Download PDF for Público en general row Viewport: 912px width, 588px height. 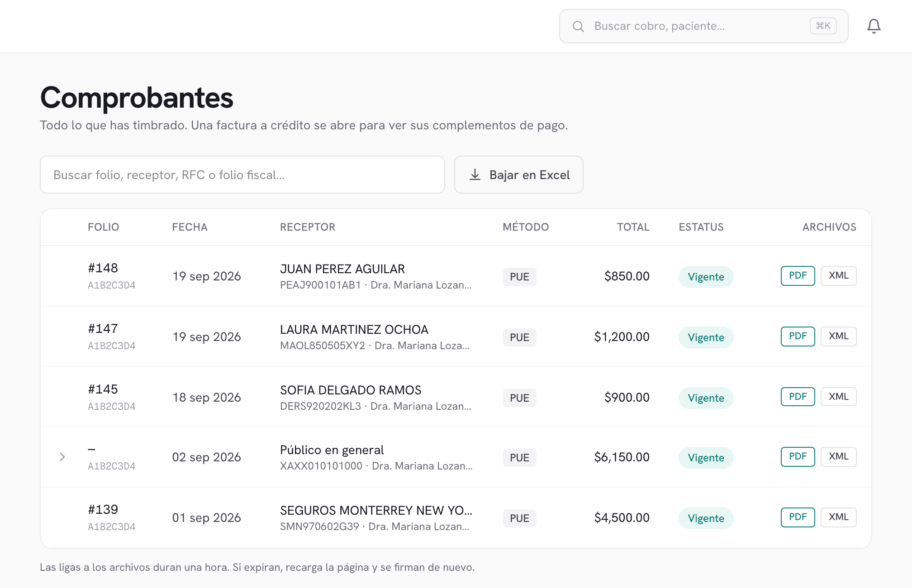tap(798, 456)
